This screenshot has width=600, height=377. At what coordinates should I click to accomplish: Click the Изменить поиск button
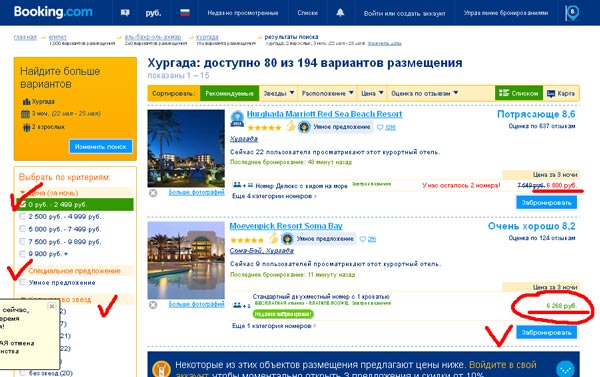tap(101, 146)
